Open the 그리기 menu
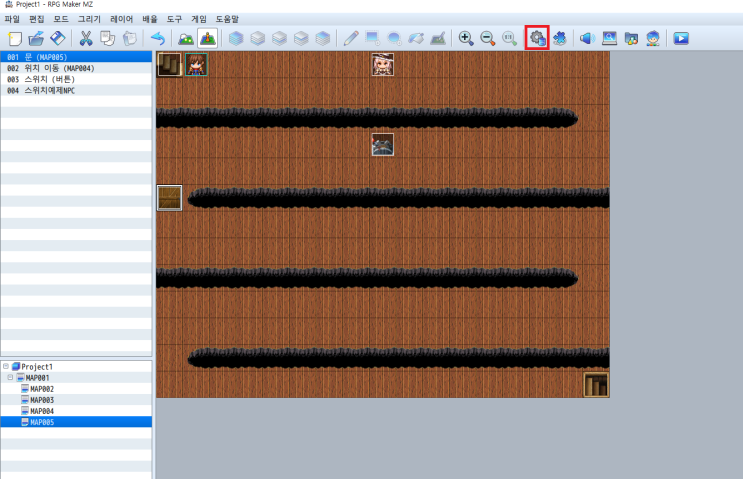743x479 pixels. coord(89,19)
